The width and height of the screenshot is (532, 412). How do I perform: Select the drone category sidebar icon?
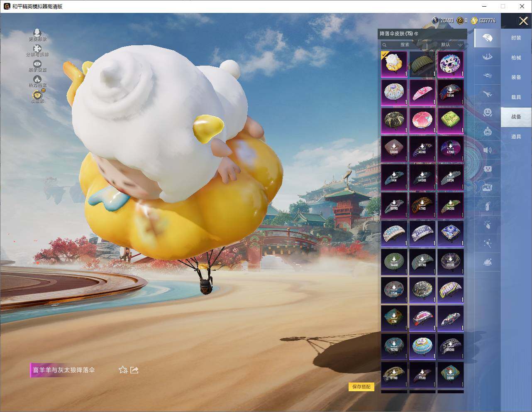(x=488, y=75)
